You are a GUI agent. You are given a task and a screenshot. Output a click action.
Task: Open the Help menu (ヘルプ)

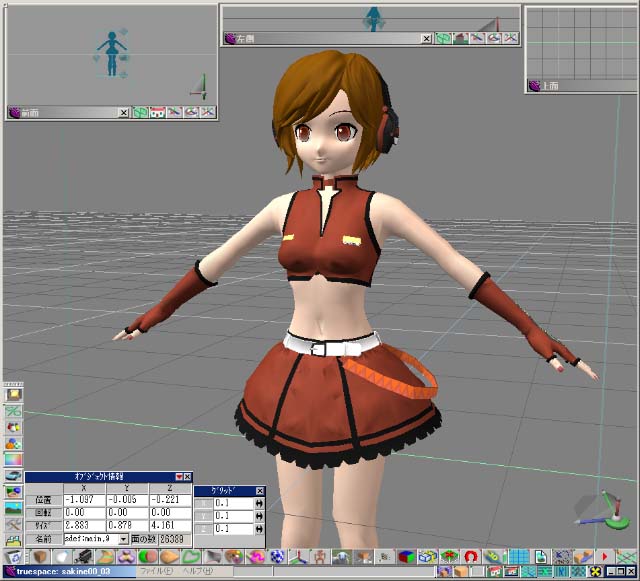pyautogui.click(x=198, y=571)
